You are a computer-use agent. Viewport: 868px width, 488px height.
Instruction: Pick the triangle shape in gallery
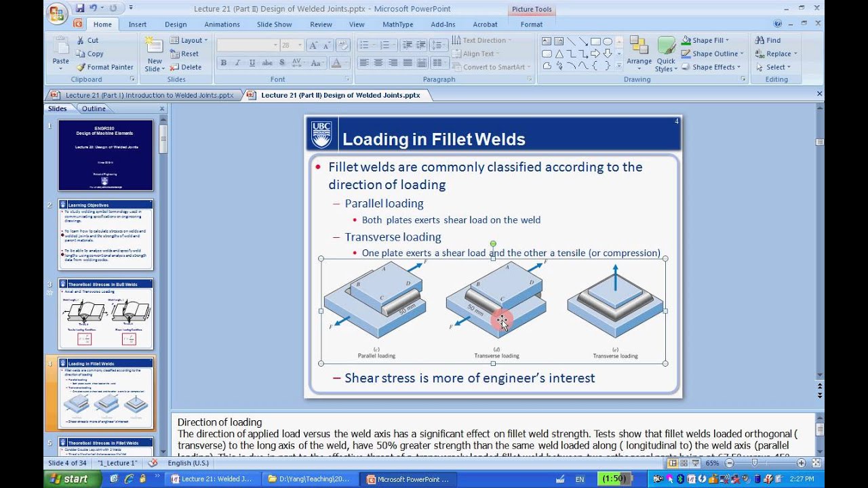[559, 54]
